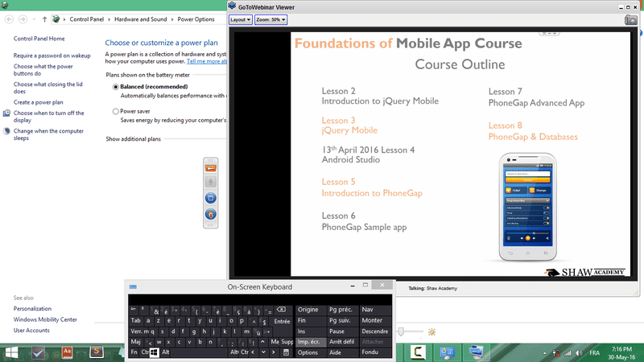Open the Windows Start button
Image resolution: width=644 pixels, height=362 pixels.
14,352
